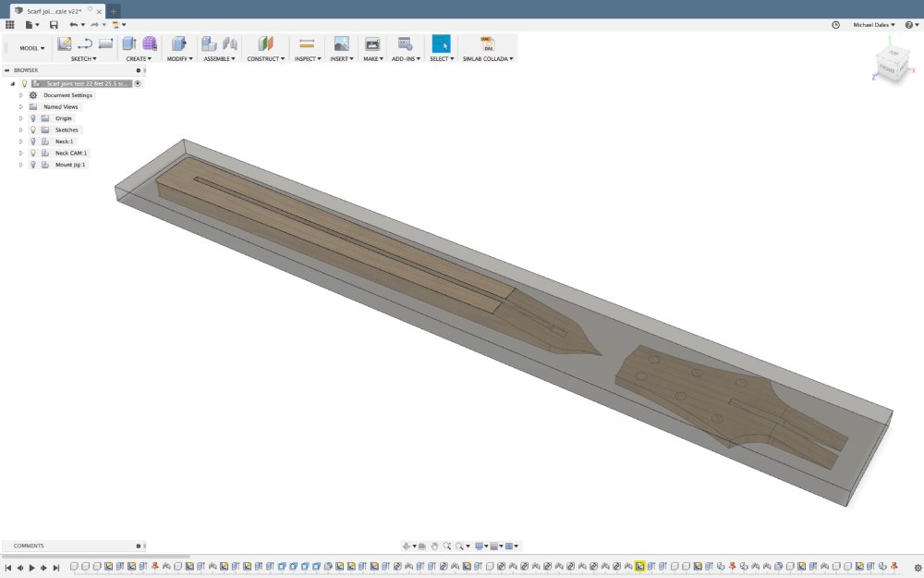Click the Insert image icon
Screen dimensions: 924x578
pyautogui.click(x=341, y=43)
